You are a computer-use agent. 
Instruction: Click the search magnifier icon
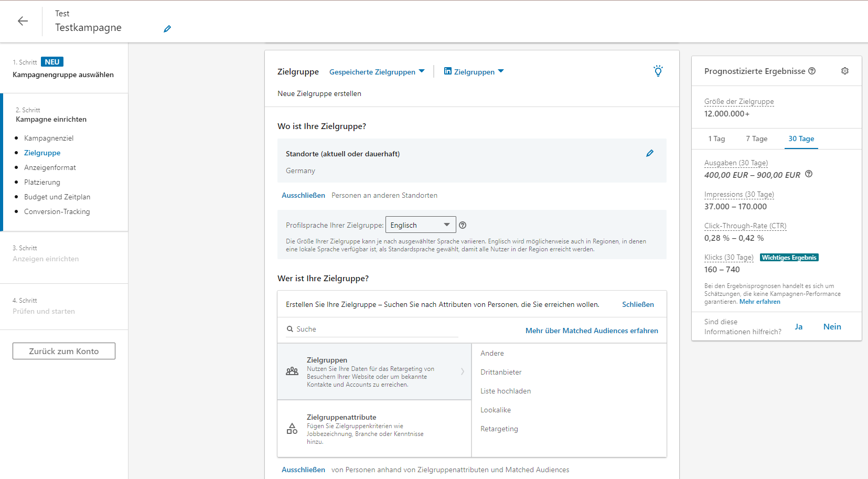pos(290,329)
